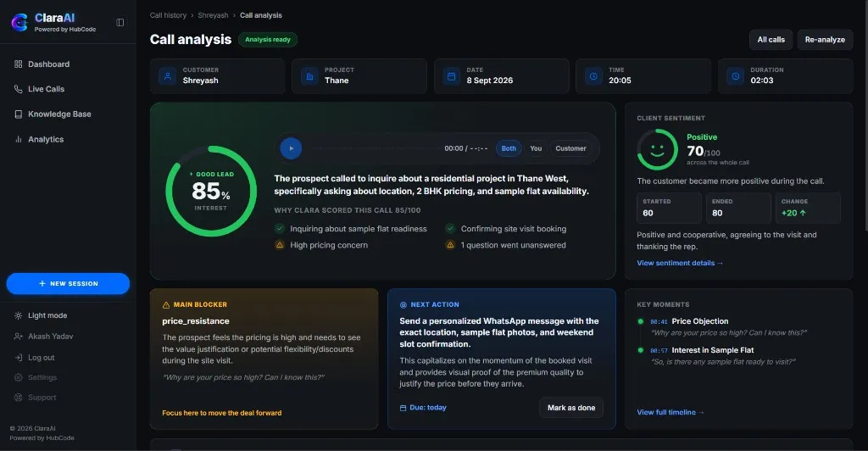Select the Customer audio channel filter
868x451 pixels.
570,148
